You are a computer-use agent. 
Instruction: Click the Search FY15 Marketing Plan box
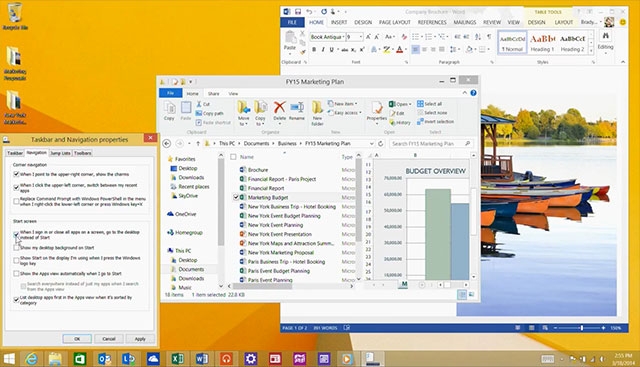pos(431,144)
